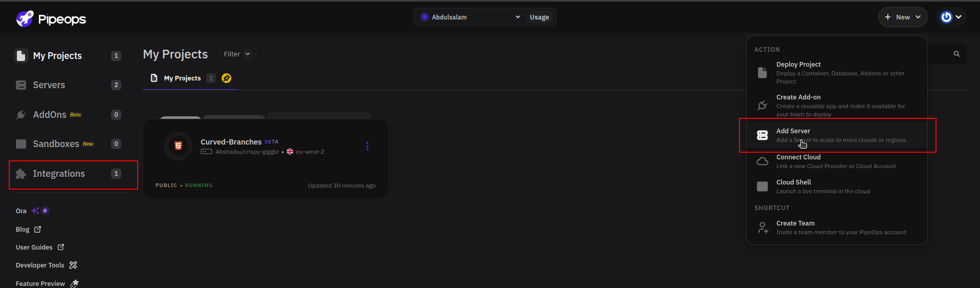
Task: Choose Create Team shortcut
Action: click(x=837, y=228)
